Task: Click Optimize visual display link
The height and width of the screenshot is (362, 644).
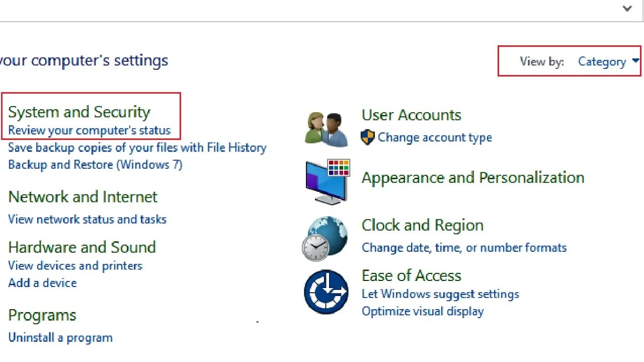Action: (422, 312)
